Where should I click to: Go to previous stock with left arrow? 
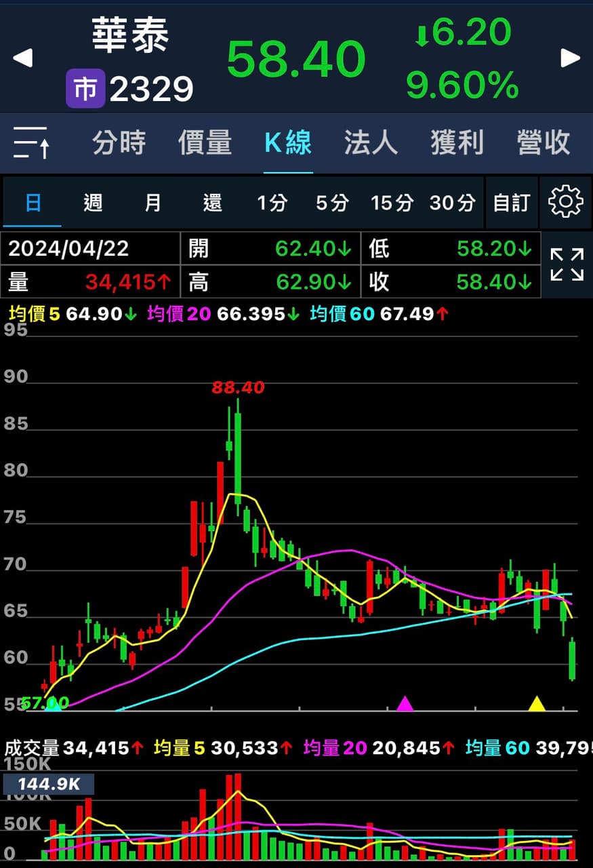(x=23, y=58)
